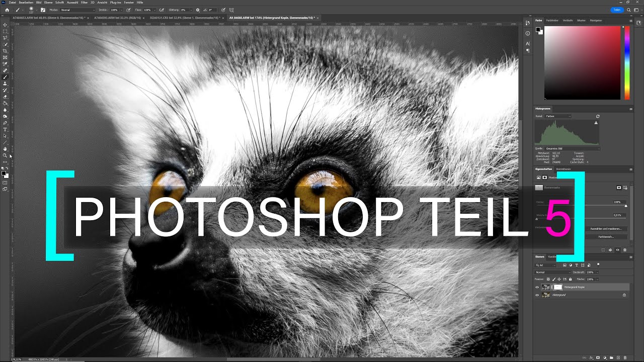The height and width of the screenshot is (362, 644).
Task: Open histogram Quelle dropdown
Action: point(572,148)
